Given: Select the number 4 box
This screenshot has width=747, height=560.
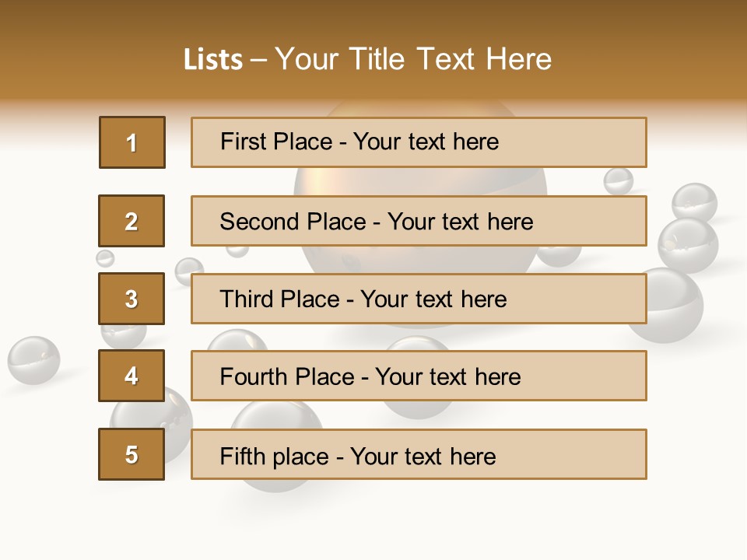Looking at the screenshot, I should click(x=132, y=376).
